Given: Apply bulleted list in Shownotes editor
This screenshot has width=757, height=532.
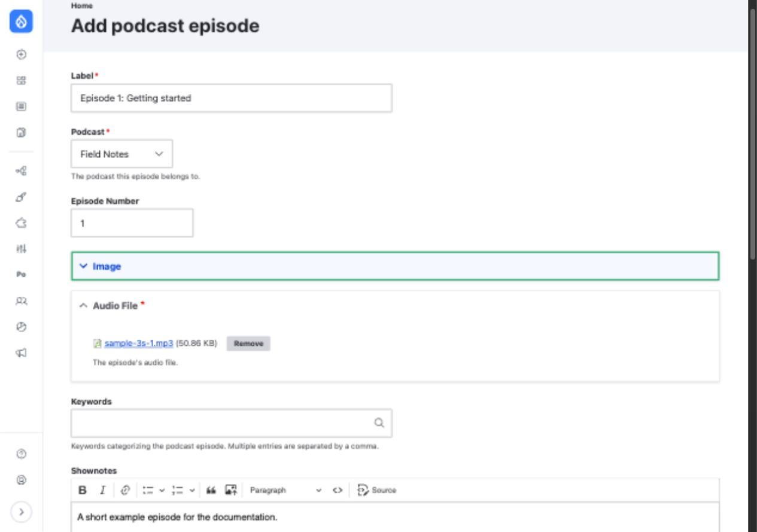Looking at the screenshot, I should point(148,490).
